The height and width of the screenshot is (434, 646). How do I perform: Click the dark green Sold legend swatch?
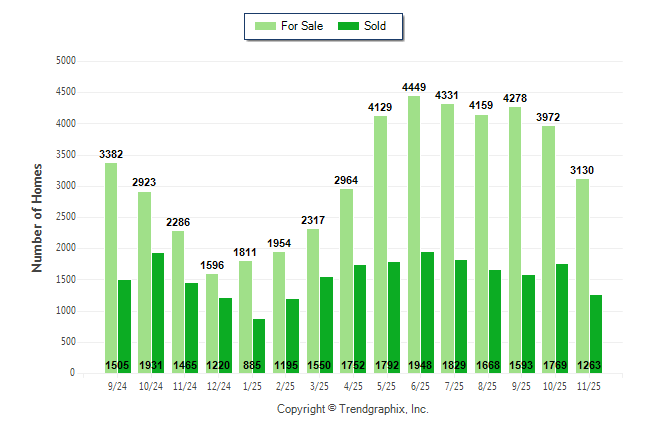pos(349,26)
